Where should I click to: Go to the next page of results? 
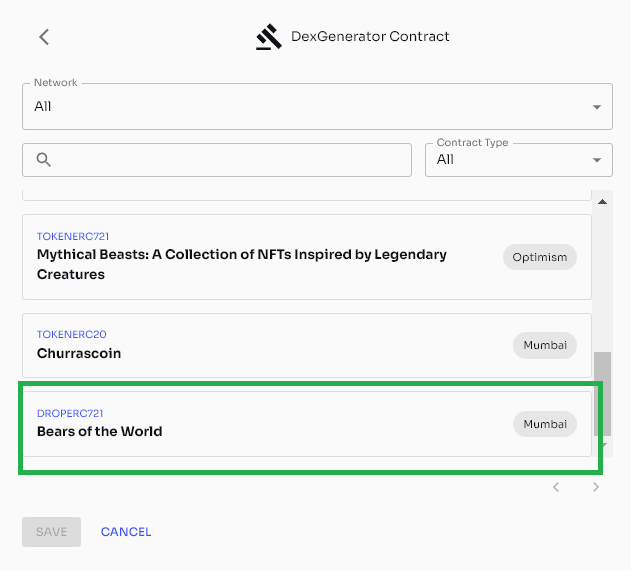pos(596,488)
